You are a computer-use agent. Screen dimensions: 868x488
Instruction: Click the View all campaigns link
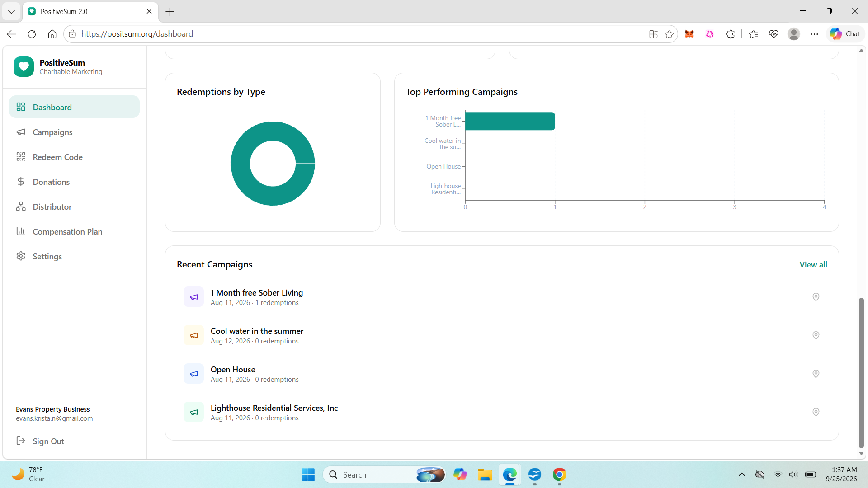tap(813, 264)
